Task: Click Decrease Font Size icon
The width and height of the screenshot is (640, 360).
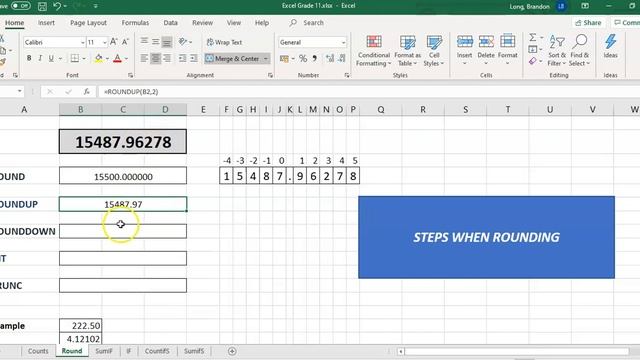Action: tap(125, 42)
